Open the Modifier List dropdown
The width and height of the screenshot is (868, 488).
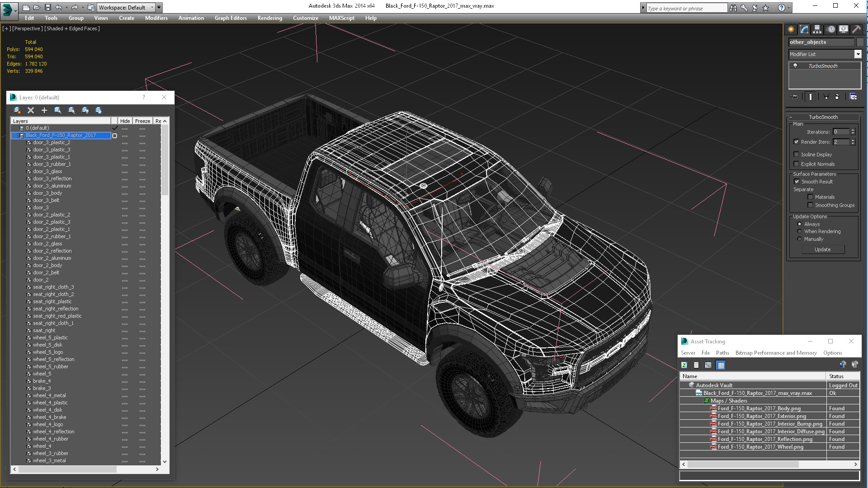coord(858,54)
